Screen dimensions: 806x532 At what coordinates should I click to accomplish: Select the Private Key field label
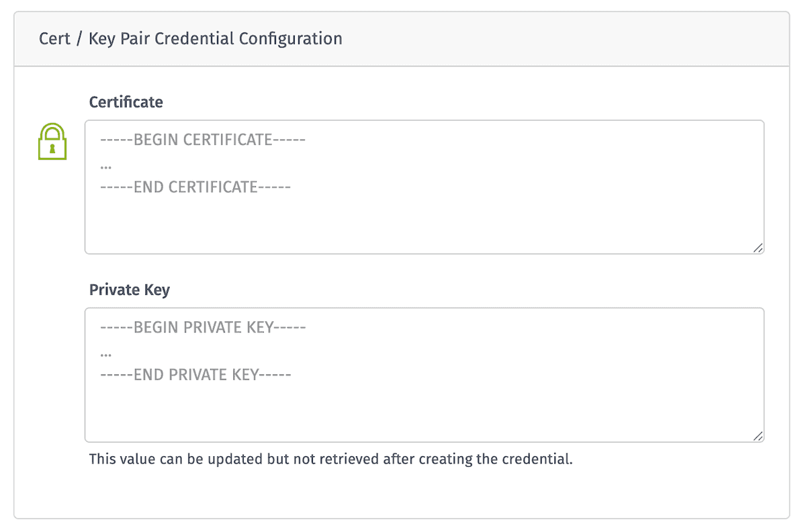(x=130, y=290)
